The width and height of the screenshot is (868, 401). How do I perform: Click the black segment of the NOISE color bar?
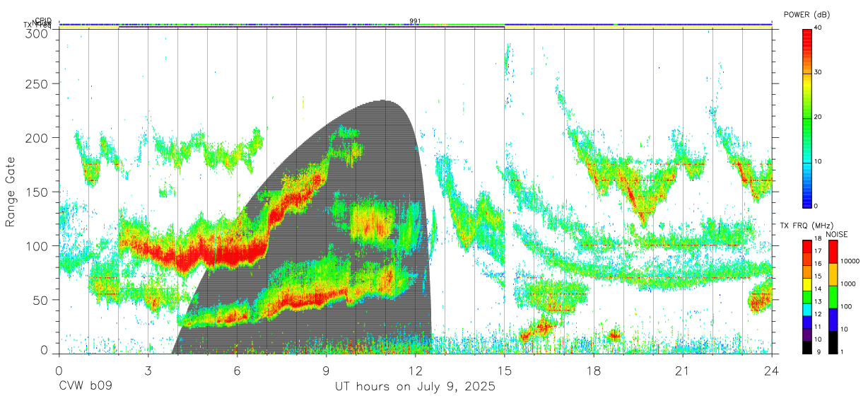coord(833,342)
